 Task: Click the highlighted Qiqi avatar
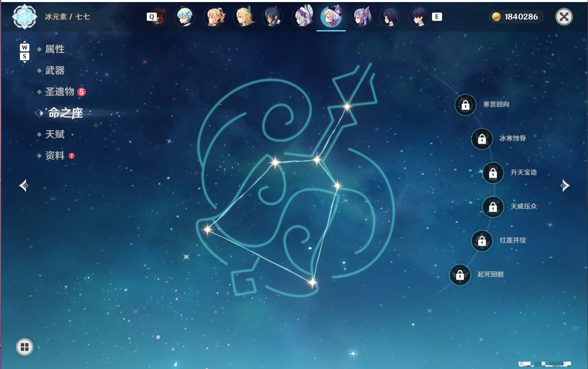tap(331, 17)
